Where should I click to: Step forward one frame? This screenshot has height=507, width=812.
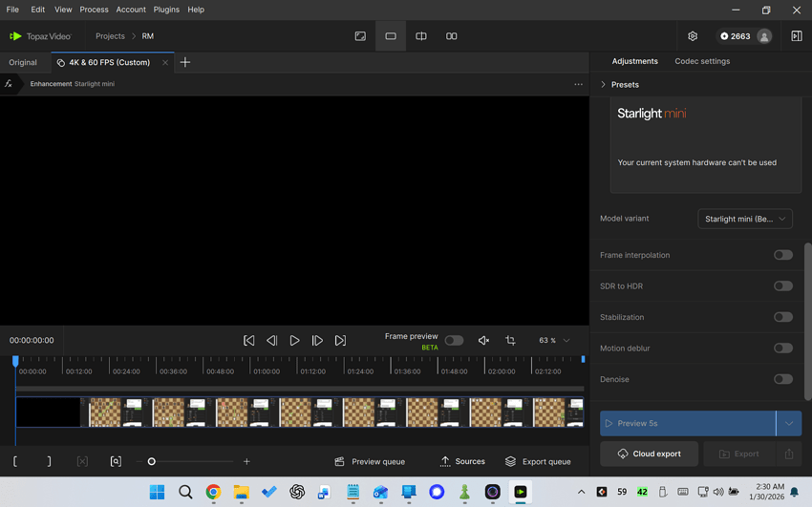click(x=317, y=341)
